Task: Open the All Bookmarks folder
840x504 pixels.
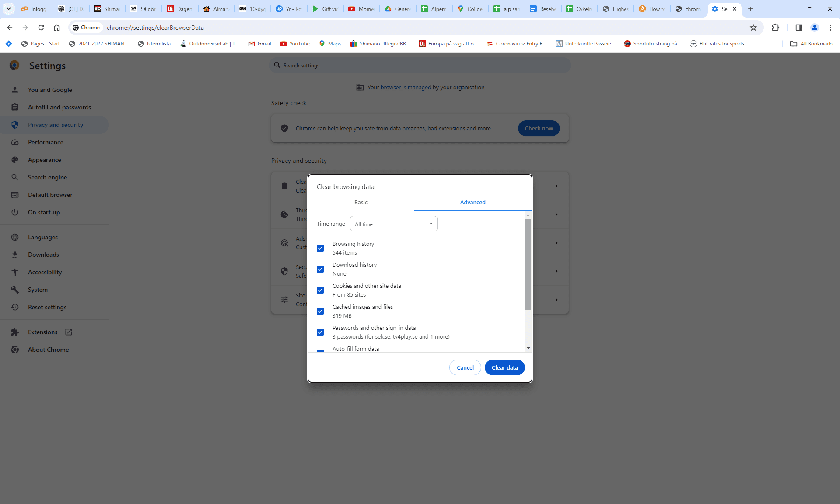Action: (812, 44)
